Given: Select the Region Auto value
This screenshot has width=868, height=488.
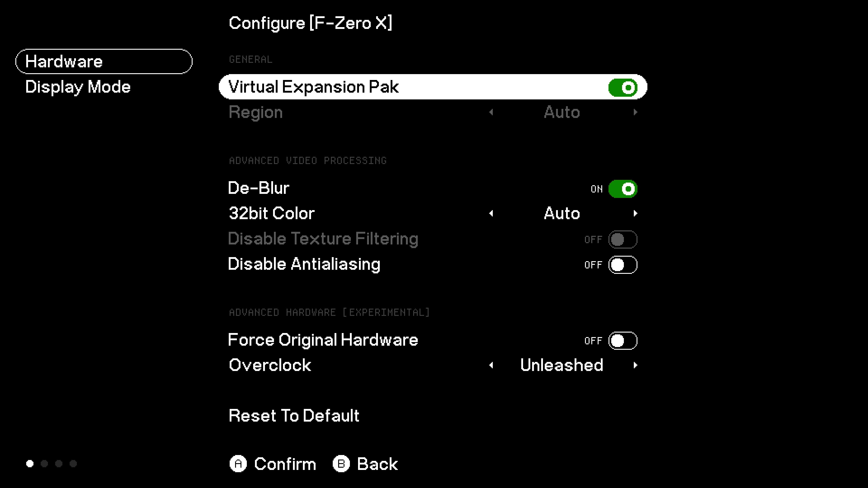Looking at the screenshot, I should pyautogui.click(x=562, y=112).
